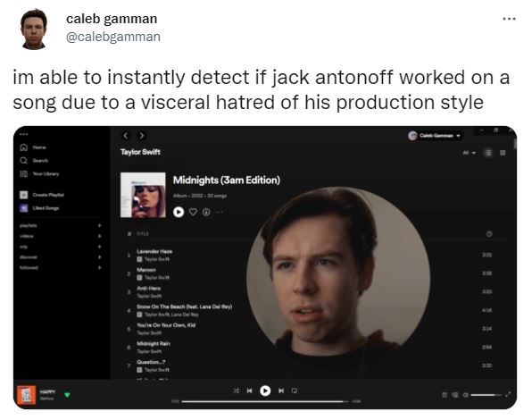Click the Midnights album cover thumbnail
The width and height of the screenshot is (532, 420).
(x=143, y=195)
